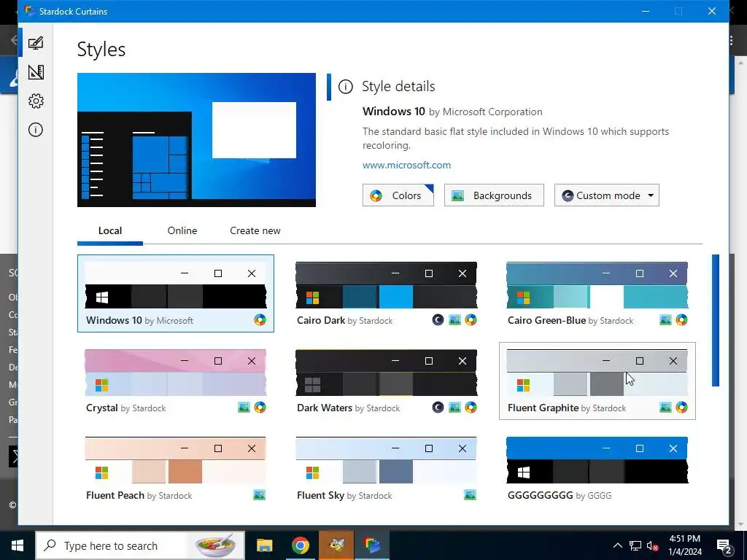Click background picture icon on Dark Waters card
Viewport: 747px width, 560px height.
click(455, 408)
